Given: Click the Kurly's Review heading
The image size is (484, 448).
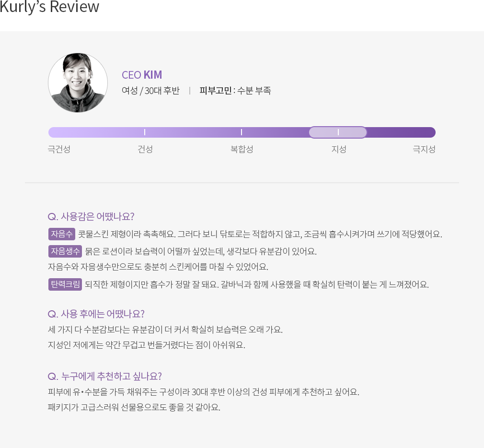Looking at the screenshot, I should click(x=49, y=7).
